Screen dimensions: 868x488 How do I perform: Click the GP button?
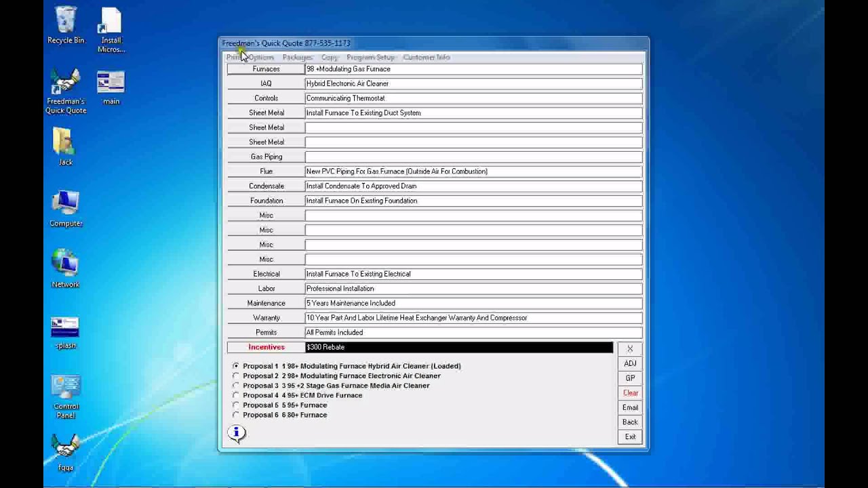tap(630, 378)
